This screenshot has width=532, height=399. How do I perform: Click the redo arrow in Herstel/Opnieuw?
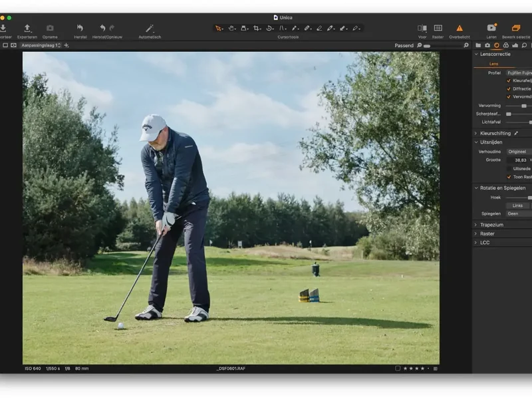point(112,28)
